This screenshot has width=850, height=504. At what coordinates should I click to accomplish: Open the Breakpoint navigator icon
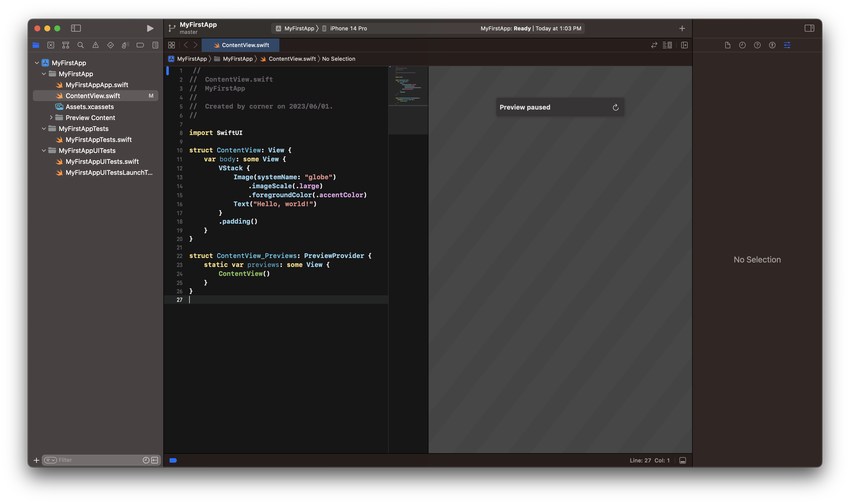click(x=140, y=45)
